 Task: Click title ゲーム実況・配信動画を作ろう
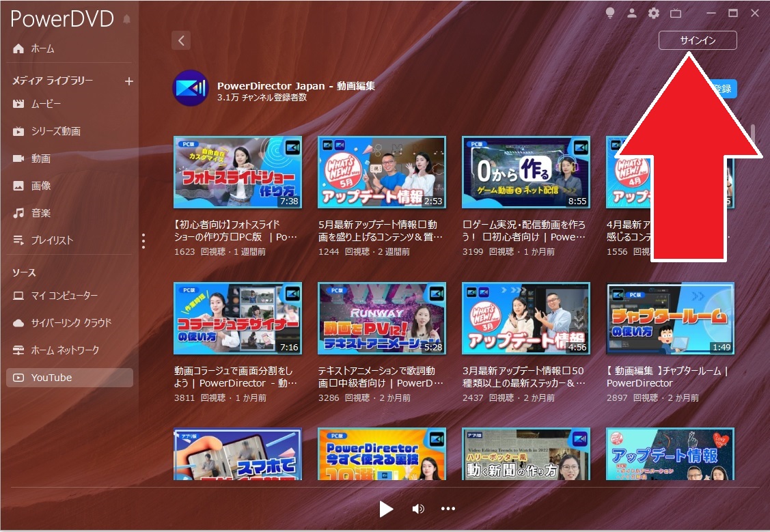click(x=524, y=231)
